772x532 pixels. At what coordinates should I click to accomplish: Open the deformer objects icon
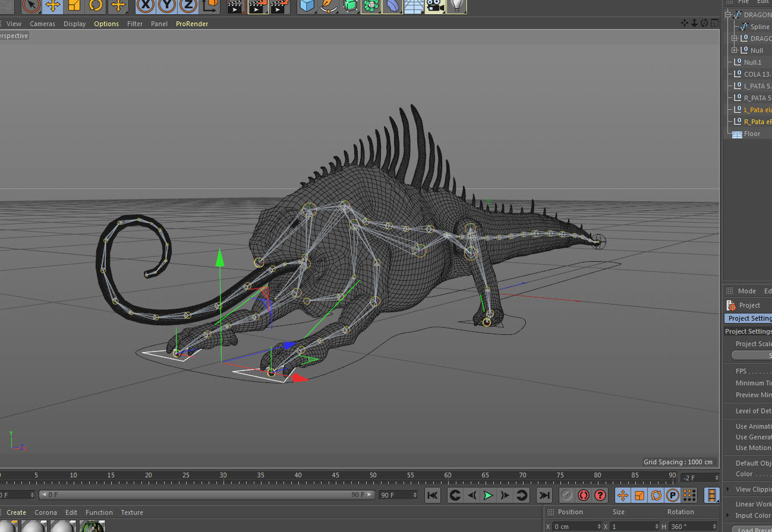point(393,6)
